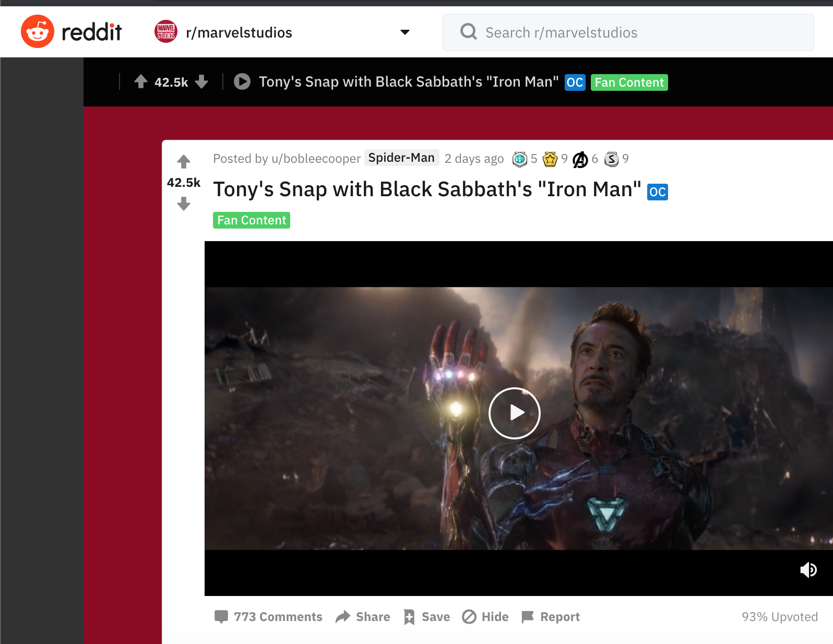
Task: Upvote the post using the left arrow
Action: coord(184,162)
